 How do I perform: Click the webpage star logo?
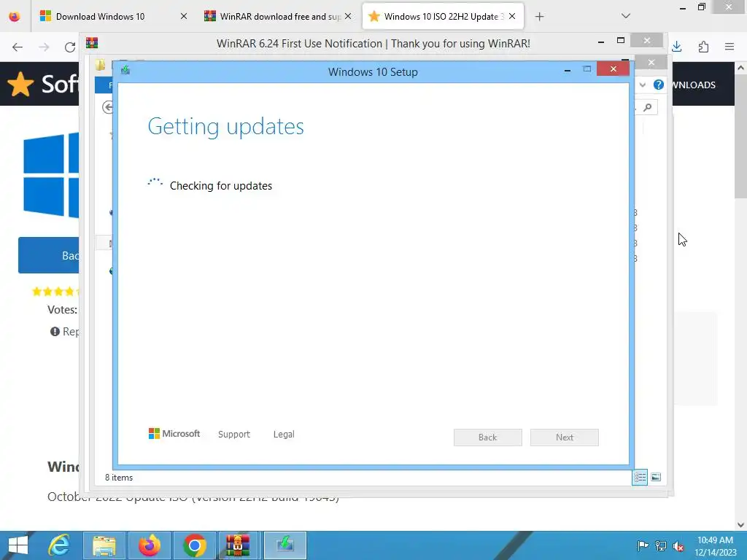point(20,85)
